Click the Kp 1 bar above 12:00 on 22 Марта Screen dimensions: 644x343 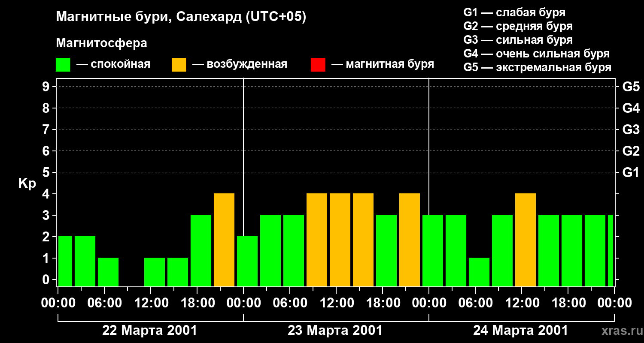(155, 272)
